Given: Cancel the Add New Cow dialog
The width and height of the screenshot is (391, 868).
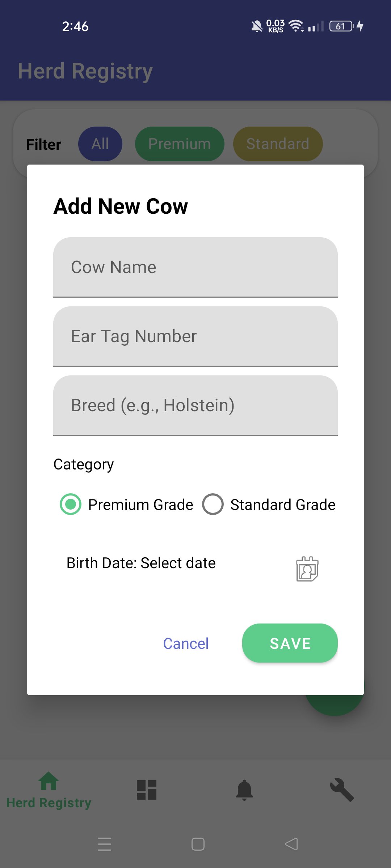Looking at the screenshot, I should 186,644.
